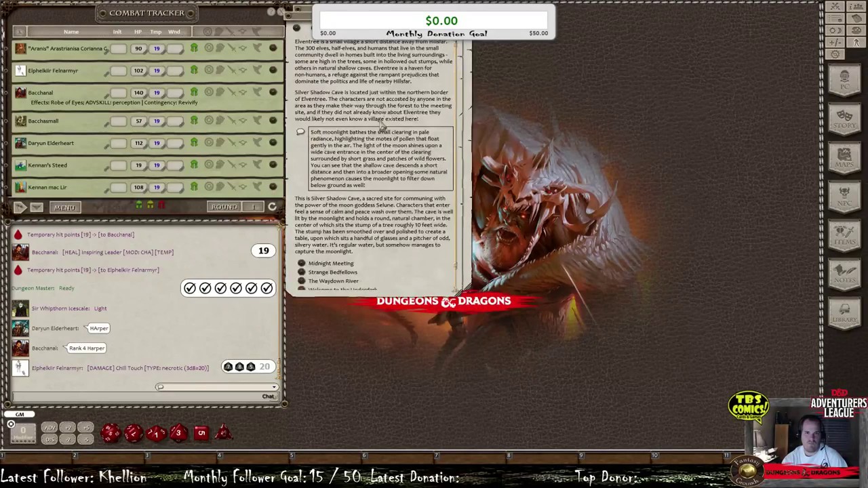Open the Notes sidebar button
This screenshot has width=868, height=488.
[x=844, y=274]
